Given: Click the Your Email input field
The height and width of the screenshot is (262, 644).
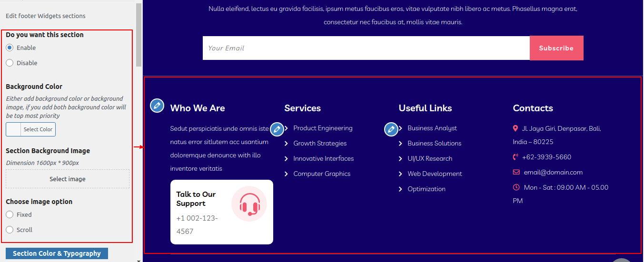Looking at the screenshot, I should click(366, 48).
